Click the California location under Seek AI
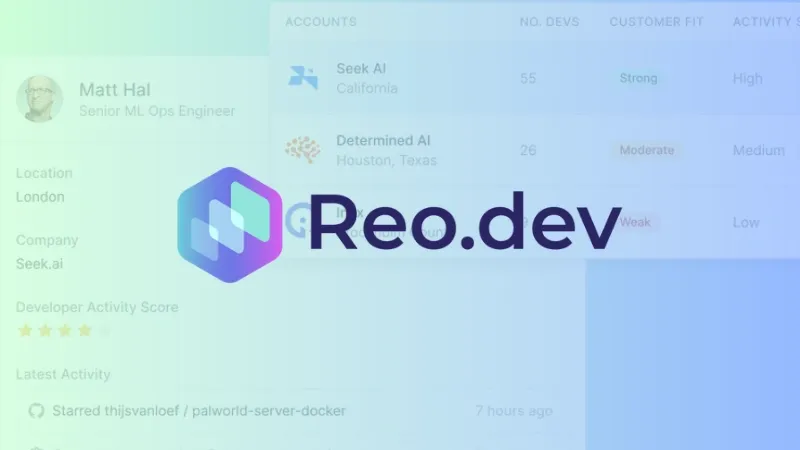The width and height of the screenshot is (800, 450). pos(367,88)
